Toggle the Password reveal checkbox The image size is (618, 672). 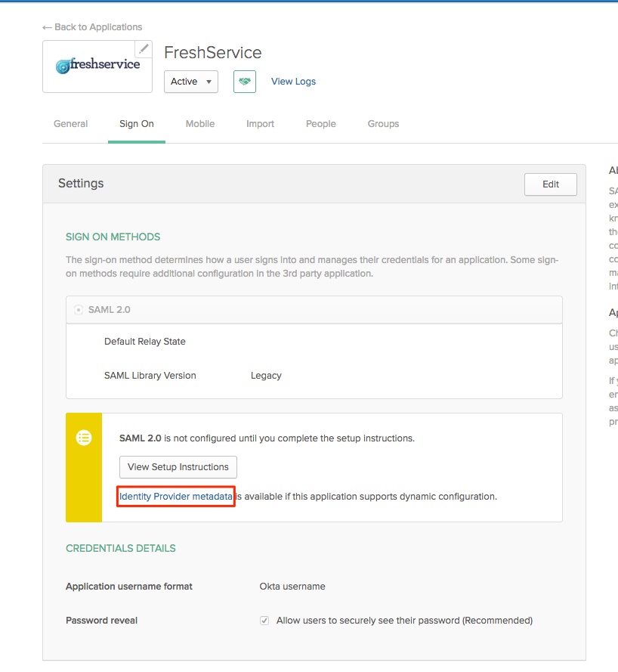(264, 620)
